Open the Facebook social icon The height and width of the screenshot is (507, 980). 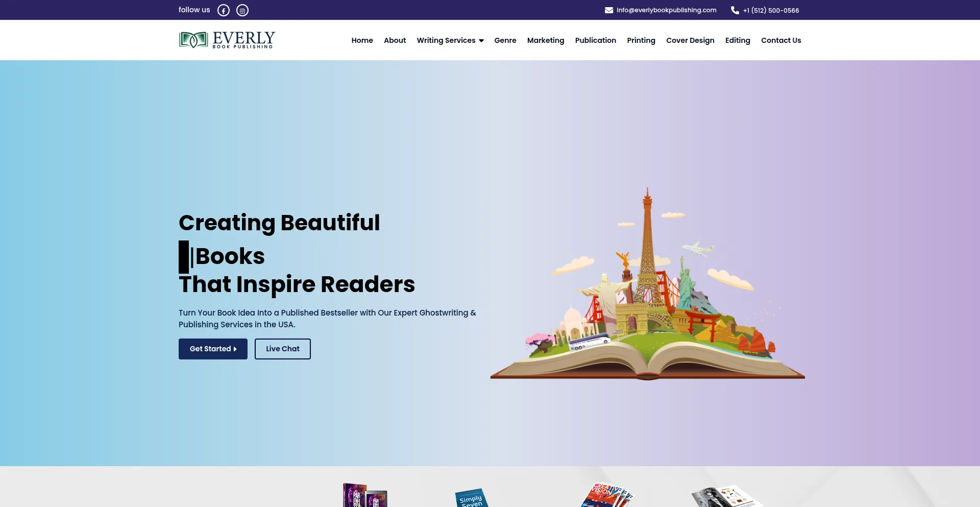click(224, 10)
